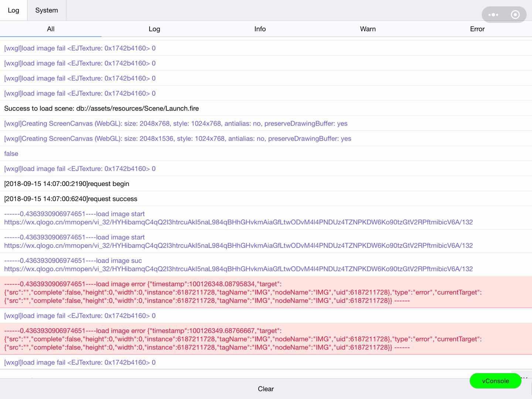Viewport: 532px width, 399px height.
Task: Click the 'request begin' log line
Action: click(x=67, y=184)
